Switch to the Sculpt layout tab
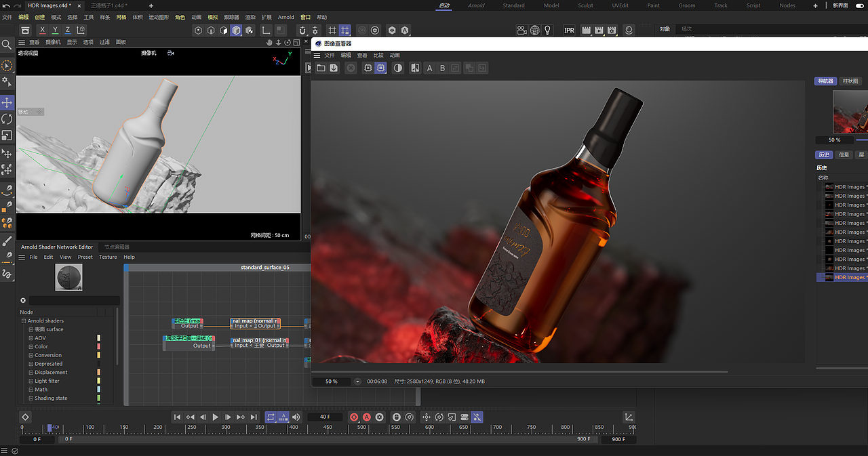The height and width of the screenshot is (456, 868). [585, 5]
